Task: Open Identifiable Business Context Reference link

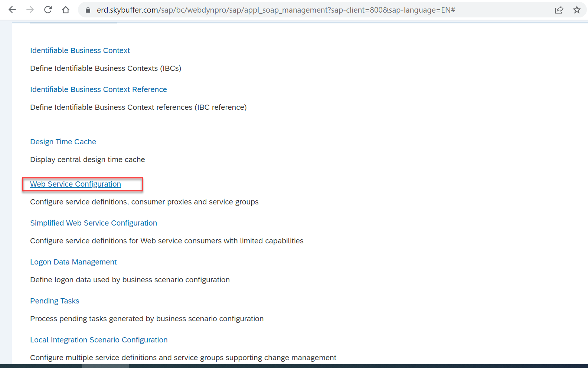Action: point(98,89)
